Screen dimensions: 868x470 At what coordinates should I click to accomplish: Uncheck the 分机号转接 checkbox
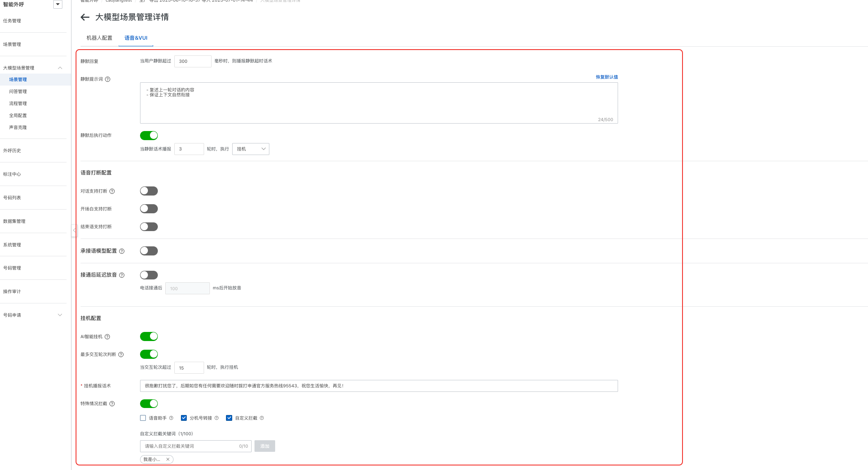pyautogui.click(x=184, y=418)
